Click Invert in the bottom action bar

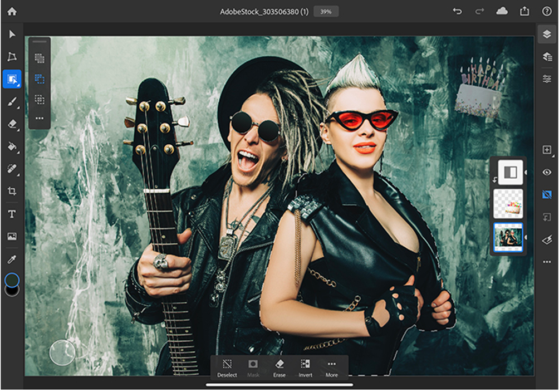coord(305,367)
